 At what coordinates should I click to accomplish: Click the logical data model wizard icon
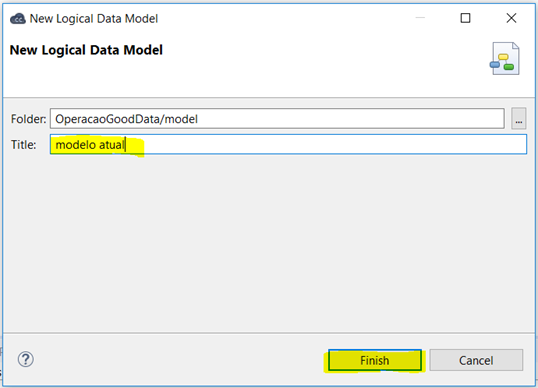pyautogui.click(x=504, y=58)
